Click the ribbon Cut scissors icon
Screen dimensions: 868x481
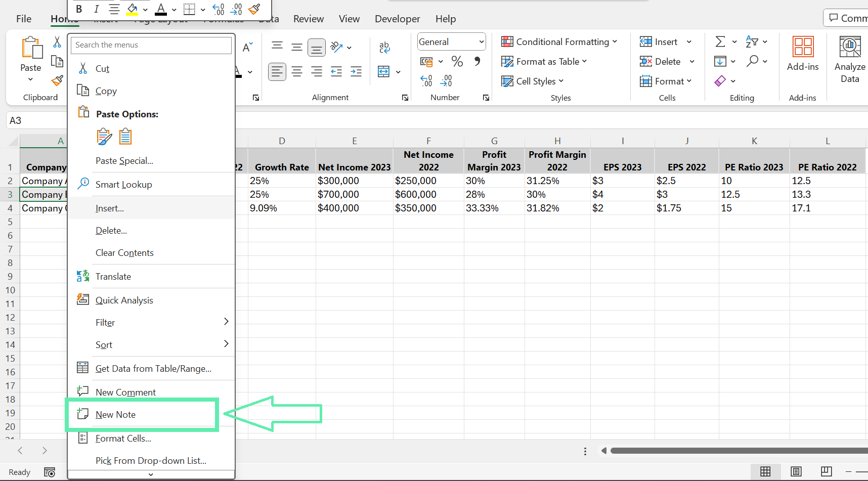[57, 42]
